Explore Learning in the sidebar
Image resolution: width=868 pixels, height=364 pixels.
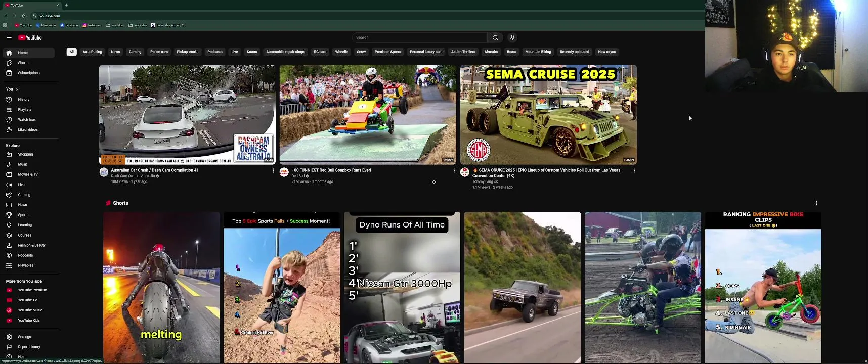coord(29,225)
